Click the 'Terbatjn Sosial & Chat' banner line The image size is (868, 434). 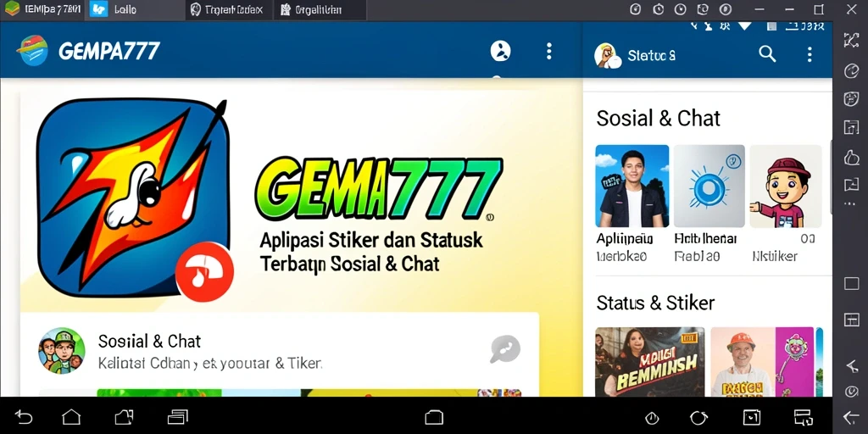click(x=349, y=264)
